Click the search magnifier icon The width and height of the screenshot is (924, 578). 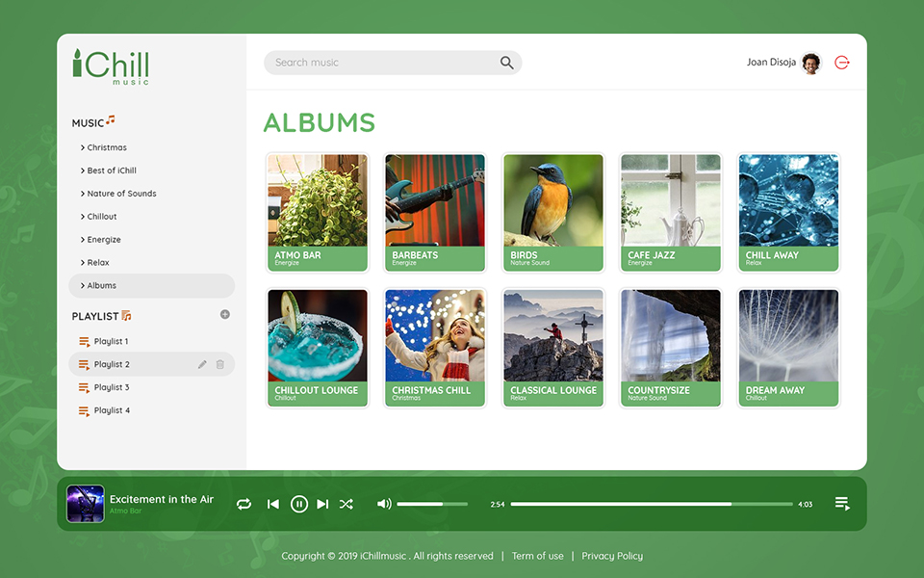(x=506, y=63)
